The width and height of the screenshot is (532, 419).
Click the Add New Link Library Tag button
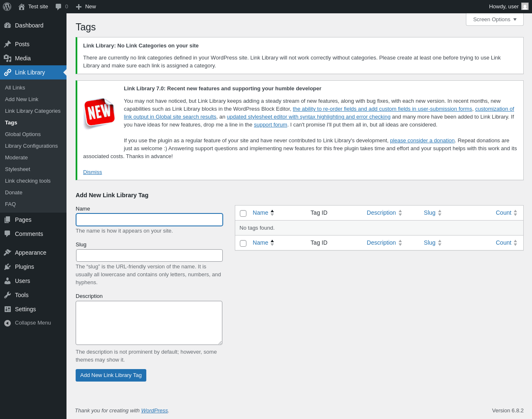(x=111, y=375)
